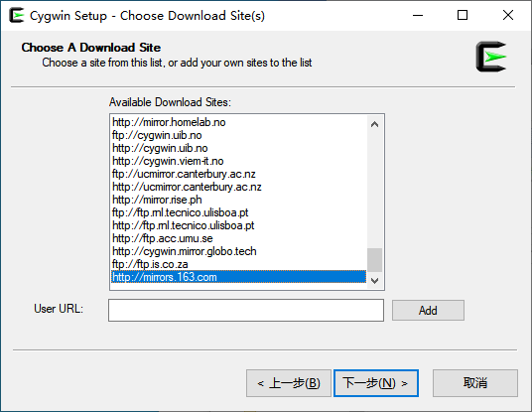Click the site list scroll down arrow
The image size is (532, 412).
pyautogui.click(x=374, y=281)
